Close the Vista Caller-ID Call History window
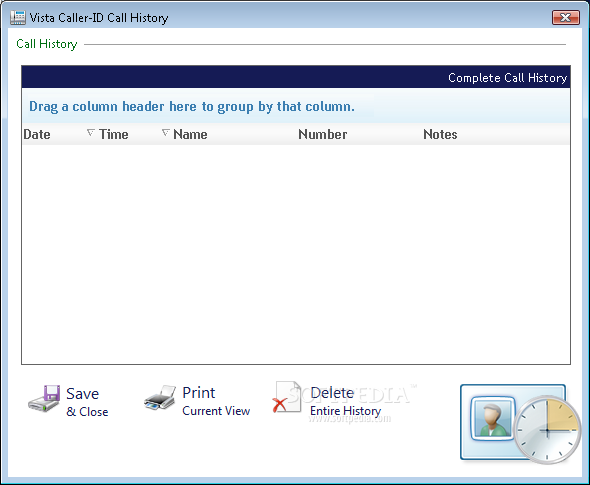 [x=566, y=17]
